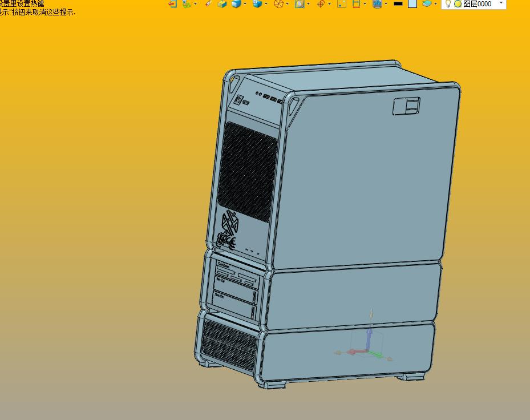Click the black line color swatch
530x420 pixels.
(399, 4)
